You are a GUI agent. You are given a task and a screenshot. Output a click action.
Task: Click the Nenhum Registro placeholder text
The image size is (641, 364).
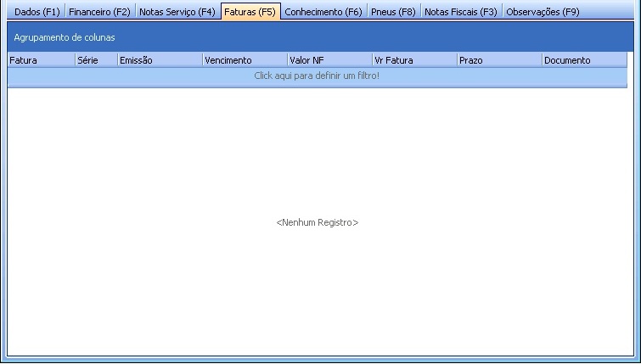click(x=317, y=222)
